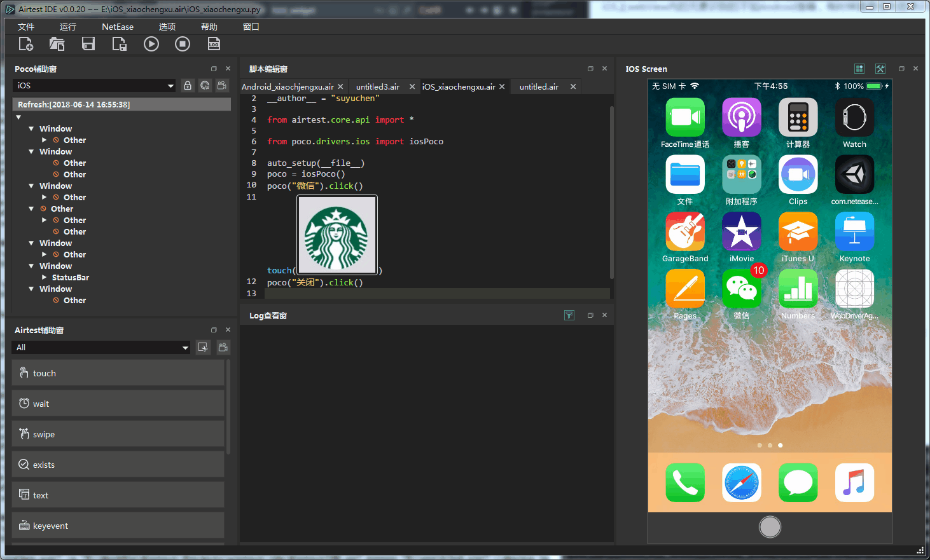Image resolution: width=930 pixels, height=560 pixels.
Task: Tap the FaceTime app on iOS screen
Action: click(685, 118)
